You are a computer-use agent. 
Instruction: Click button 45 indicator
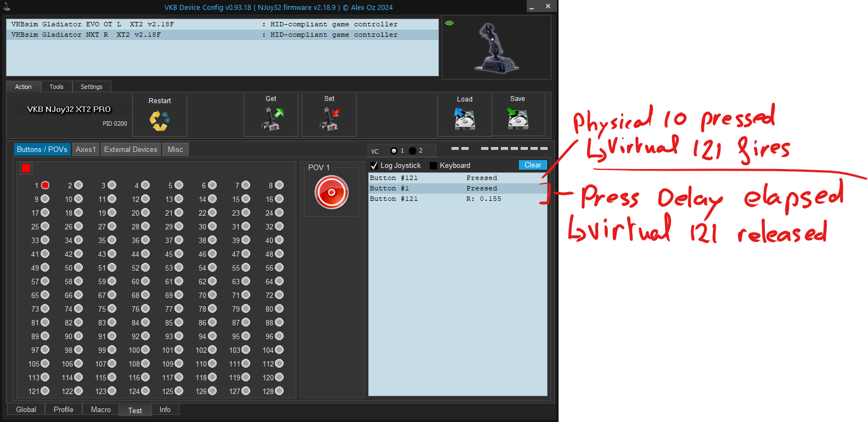[x=179, y=254]
